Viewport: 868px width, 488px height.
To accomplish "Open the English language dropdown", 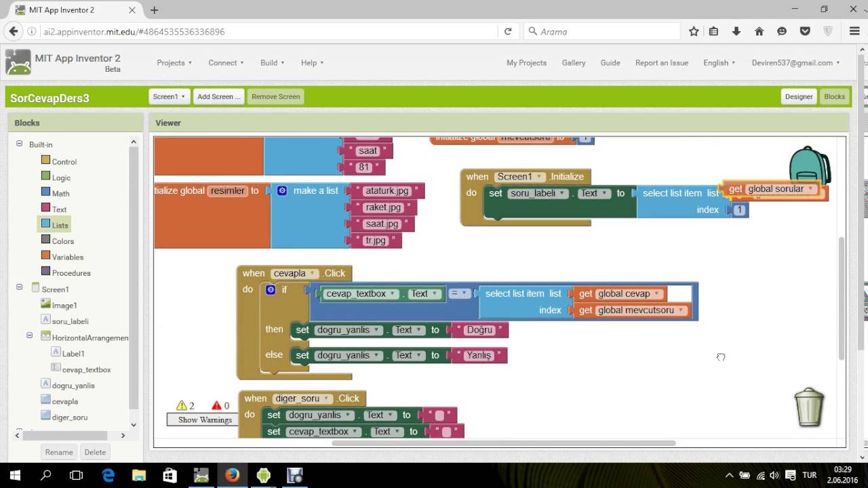I will (x=719, y=62).
